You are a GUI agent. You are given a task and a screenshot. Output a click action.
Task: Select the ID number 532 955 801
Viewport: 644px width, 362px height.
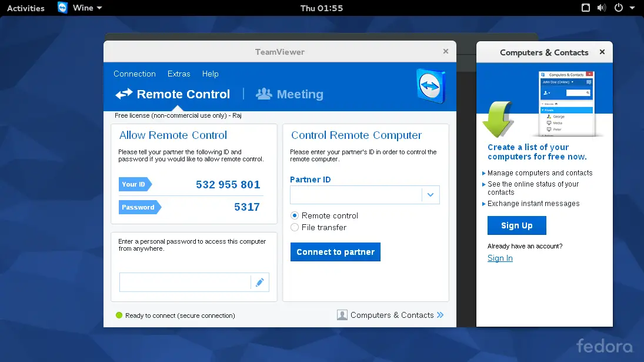click(228, 184)
